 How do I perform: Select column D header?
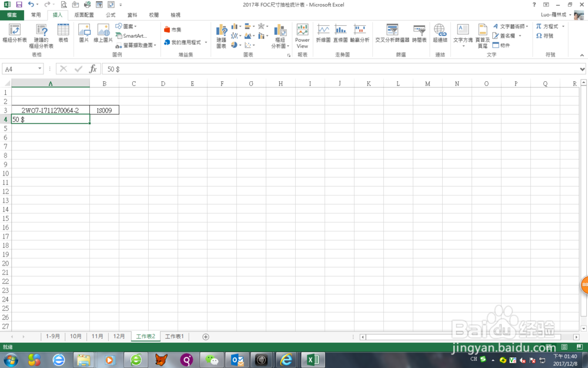click(163, 84)
